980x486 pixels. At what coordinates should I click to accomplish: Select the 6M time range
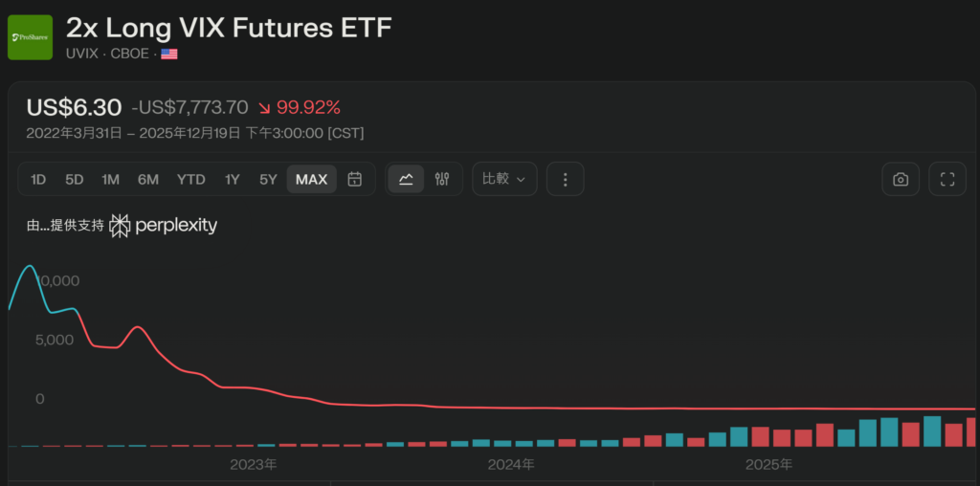point(148,179)
